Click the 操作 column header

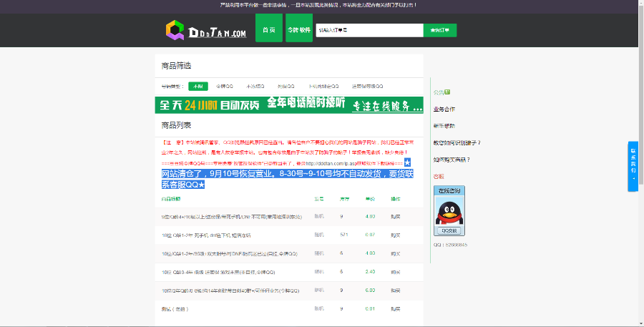[x=396, y=199]
